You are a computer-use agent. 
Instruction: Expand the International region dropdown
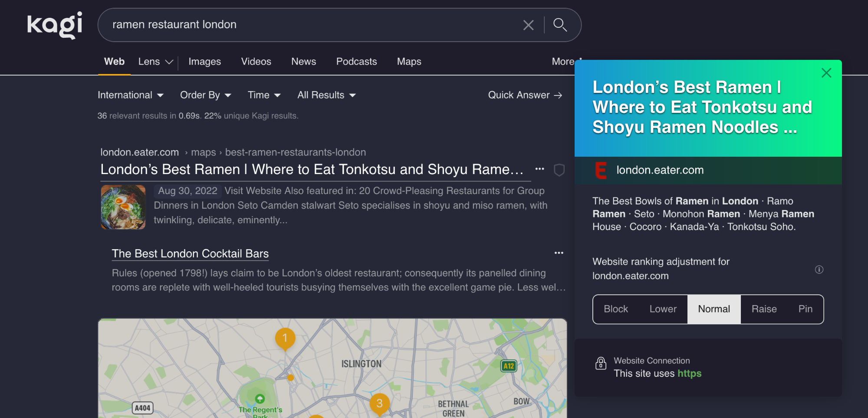click(130, 95)
